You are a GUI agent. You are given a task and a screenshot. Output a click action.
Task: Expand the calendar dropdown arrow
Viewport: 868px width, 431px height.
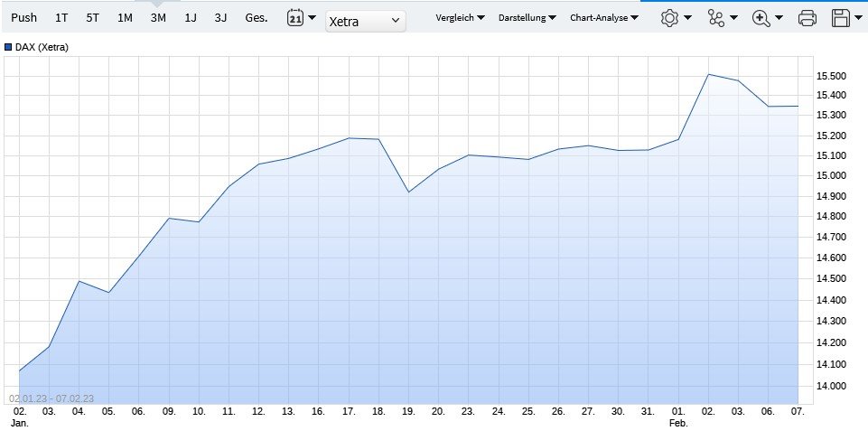click(313, 18)
